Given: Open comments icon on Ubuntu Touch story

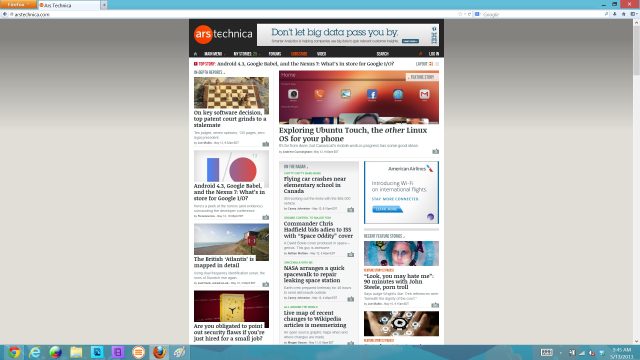Looking at the screenshot, I should tap(436, 151).
